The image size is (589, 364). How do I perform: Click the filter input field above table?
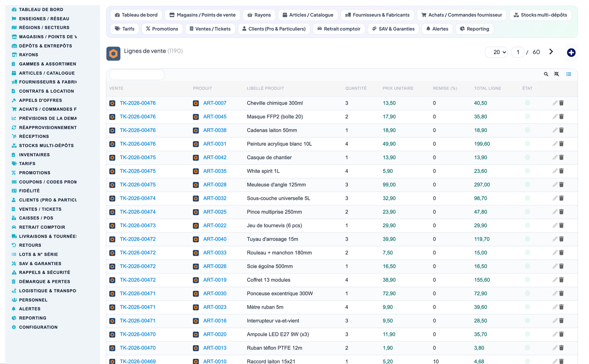(x=137, y=75)
